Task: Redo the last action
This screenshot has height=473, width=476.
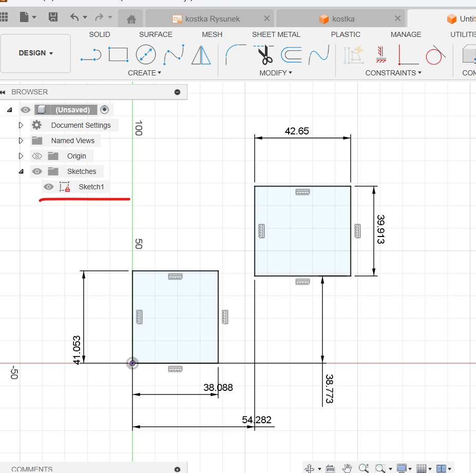Action: tap(99, 17)
